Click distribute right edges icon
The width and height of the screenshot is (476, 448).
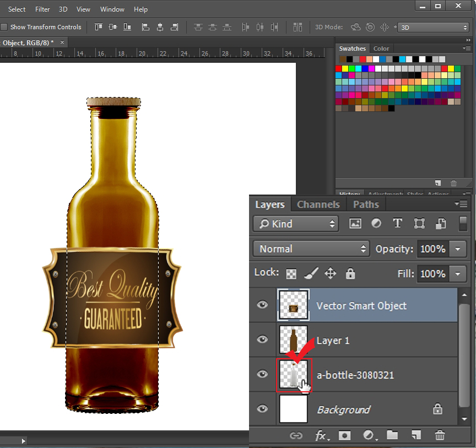click(x=274, y=27)
